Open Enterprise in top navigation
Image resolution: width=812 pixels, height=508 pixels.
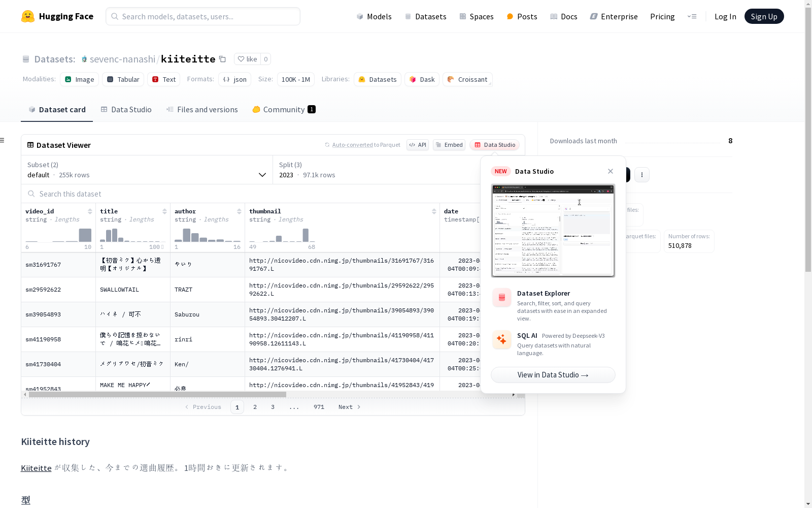pyautogui.click(x=614, y=16)
